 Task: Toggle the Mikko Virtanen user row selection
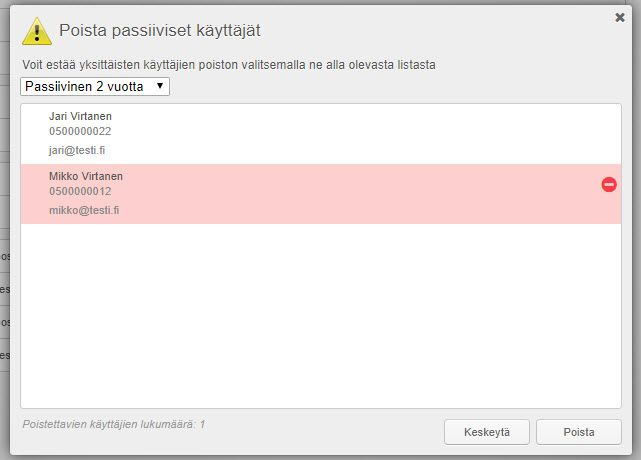[321, 194]
